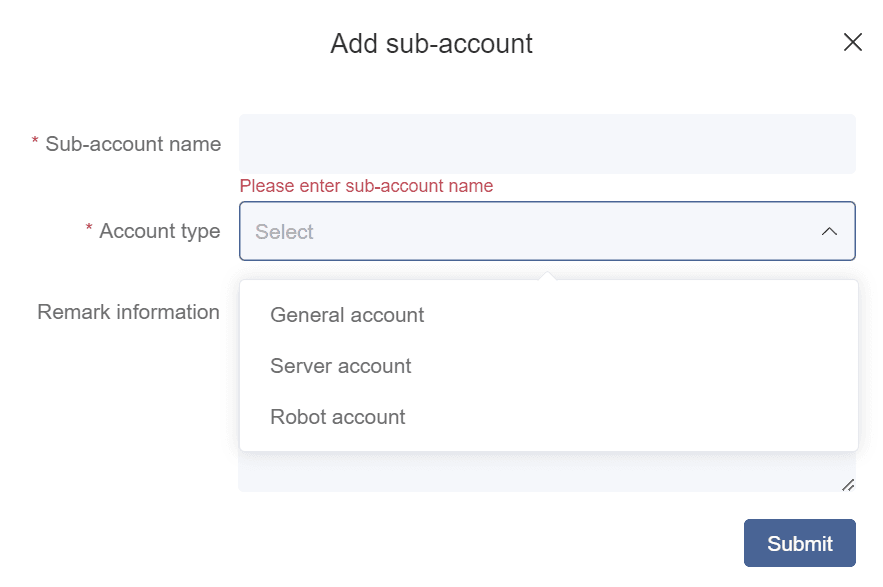The height and width of the screenshot is (587, 883).
Task: Click the Account type label
Action: pyautogui.click(x=160, y=231)
